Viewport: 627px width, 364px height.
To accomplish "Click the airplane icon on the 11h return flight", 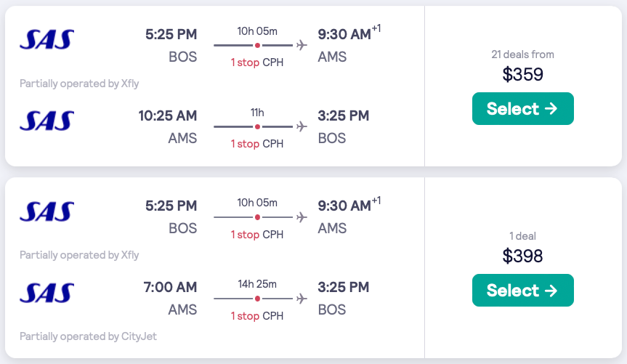I will pos(302,126).
